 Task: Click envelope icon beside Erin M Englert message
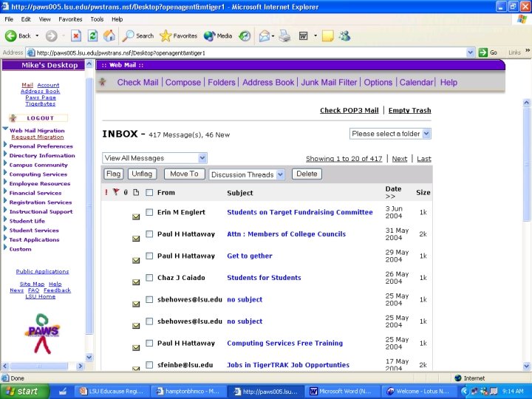pos(136,217)
